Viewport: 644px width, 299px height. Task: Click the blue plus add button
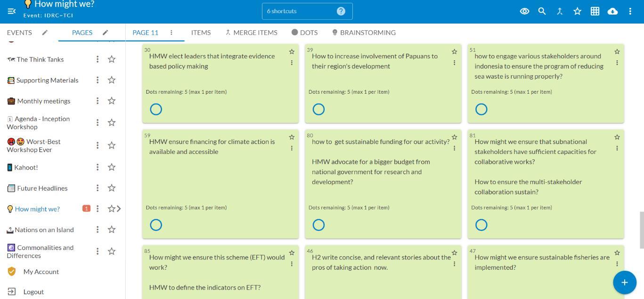click(x=624, y=282)
